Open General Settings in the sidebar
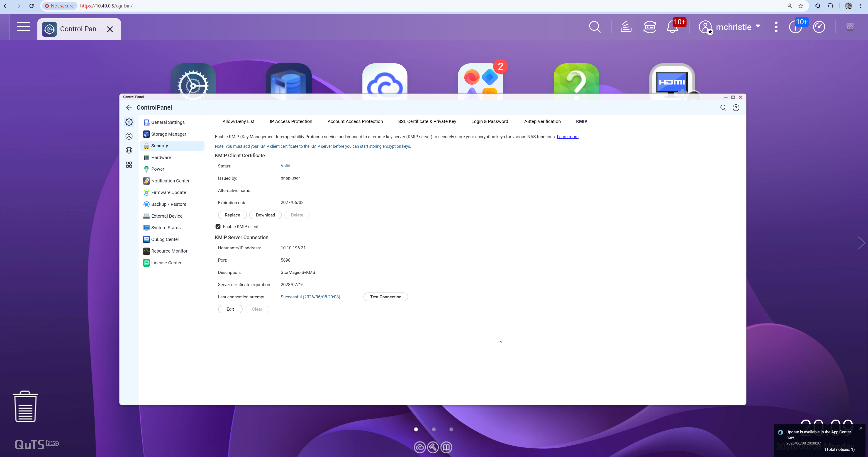This screenshot has width=868, height=457. (x=172, y=122)
